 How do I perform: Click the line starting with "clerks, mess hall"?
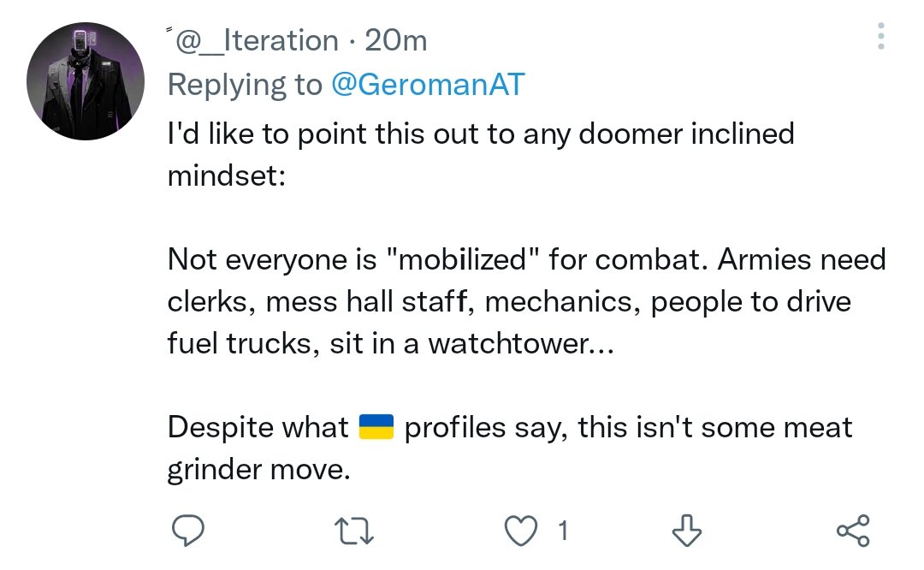tap(509, 302)
